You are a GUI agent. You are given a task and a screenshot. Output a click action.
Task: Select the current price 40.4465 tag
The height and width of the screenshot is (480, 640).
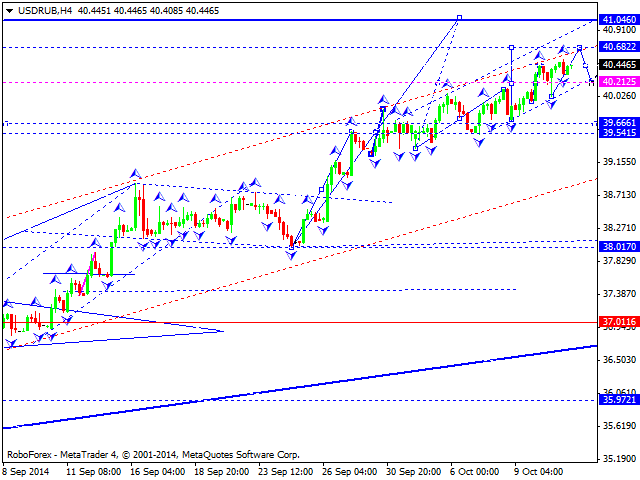tap(619, 63)
